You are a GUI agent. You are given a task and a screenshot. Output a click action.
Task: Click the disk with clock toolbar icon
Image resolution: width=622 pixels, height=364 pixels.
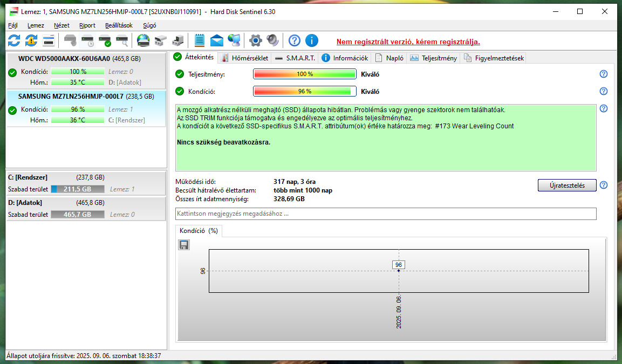pyautogui.click(x=87, y=40)
